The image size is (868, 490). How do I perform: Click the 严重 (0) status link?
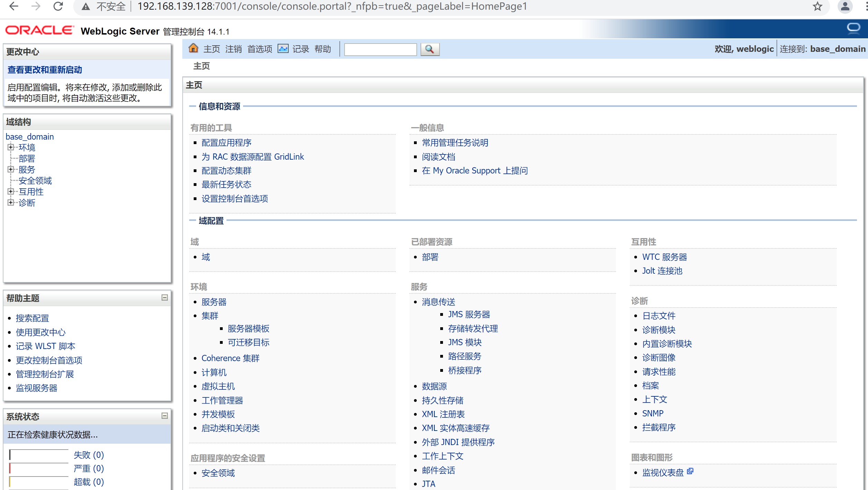(89, 469)
